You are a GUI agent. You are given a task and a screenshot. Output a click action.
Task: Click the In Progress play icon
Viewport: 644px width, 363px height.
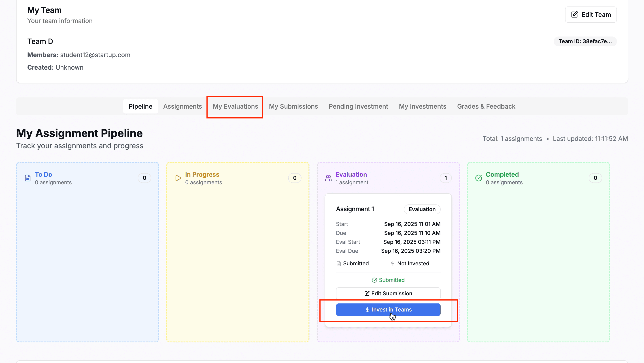tap(178, 178)
